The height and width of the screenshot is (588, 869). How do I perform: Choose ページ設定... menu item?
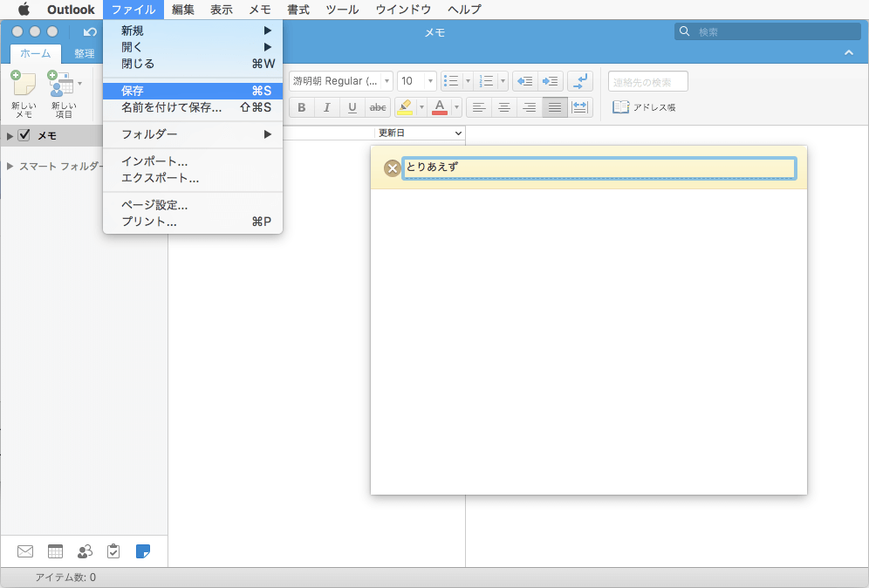[193, 205]
